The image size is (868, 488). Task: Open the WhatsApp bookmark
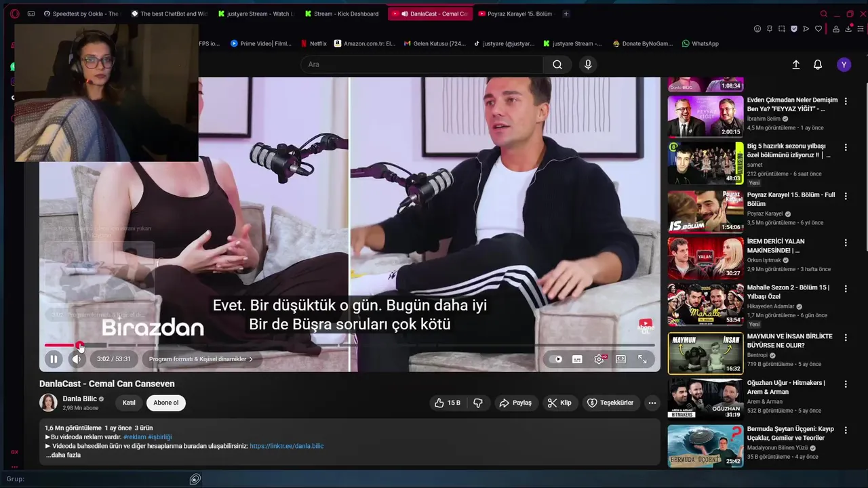click(x=701, y=43)
